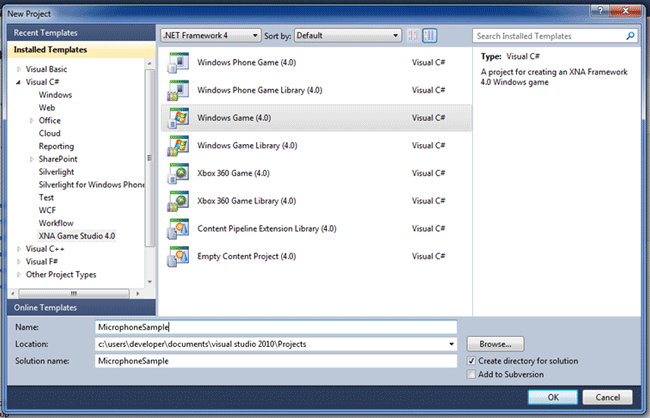Click the "Empty Content Project (4.0)" label
The height and width of the screenshot is (418, 650).
247,257
